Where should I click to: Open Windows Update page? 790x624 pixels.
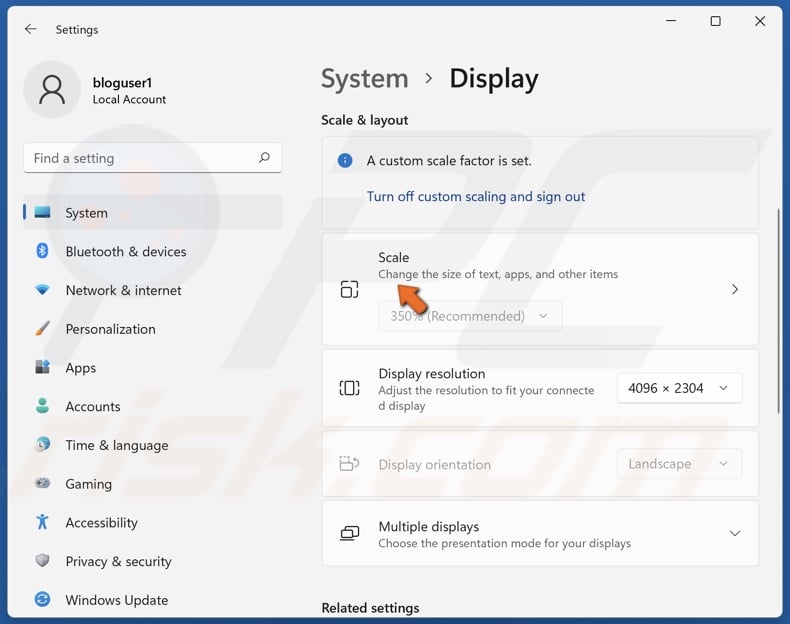[x=153, y=600]
